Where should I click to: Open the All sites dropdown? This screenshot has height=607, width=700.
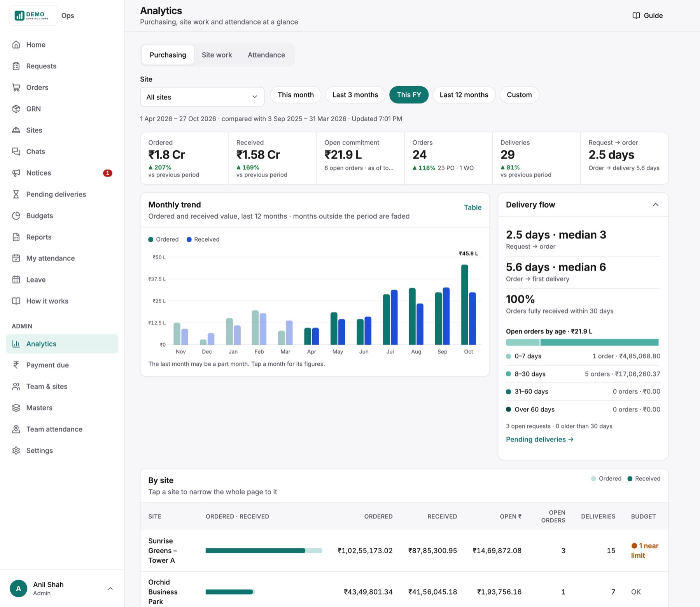tap(202, 97)
